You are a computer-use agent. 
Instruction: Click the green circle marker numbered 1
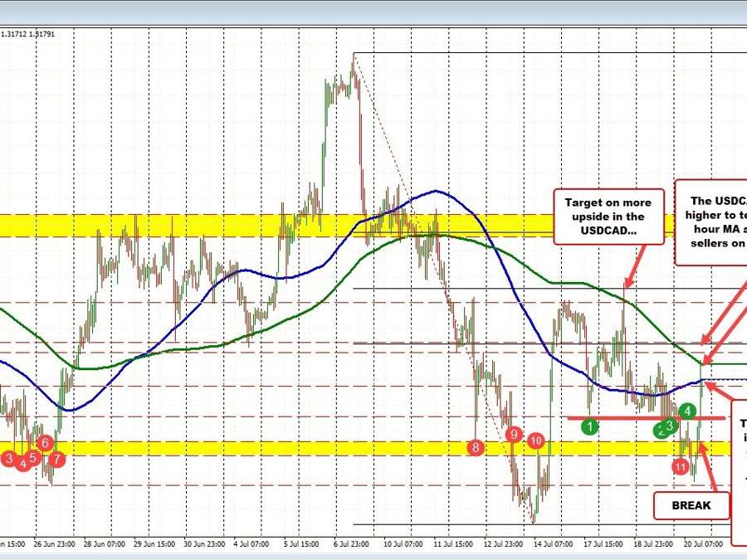(x=590, y=426)
